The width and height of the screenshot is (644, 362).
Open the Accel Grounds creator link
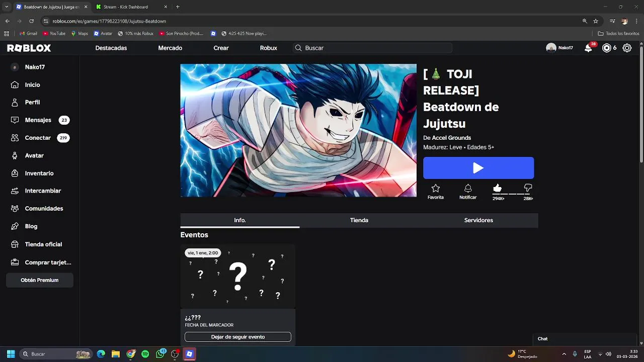pyautogui.click(x=451, y=138)
